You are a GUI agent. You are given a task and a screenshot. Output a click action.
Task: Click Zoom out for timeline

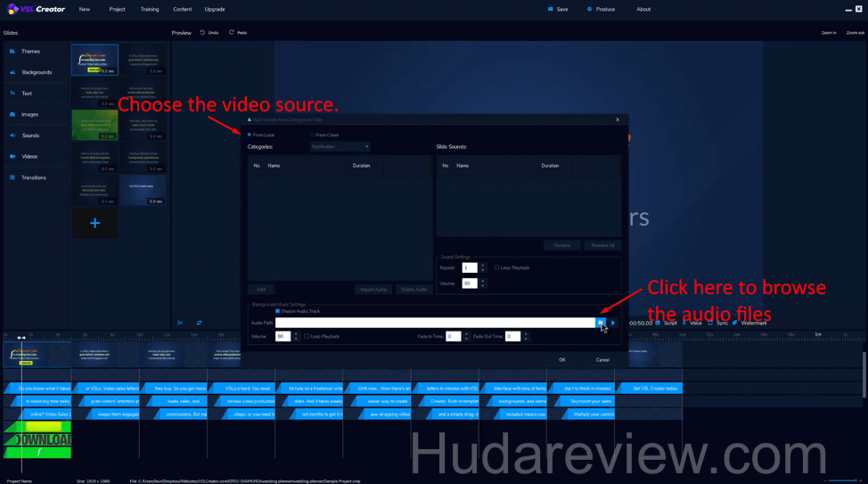pos(855,33)
